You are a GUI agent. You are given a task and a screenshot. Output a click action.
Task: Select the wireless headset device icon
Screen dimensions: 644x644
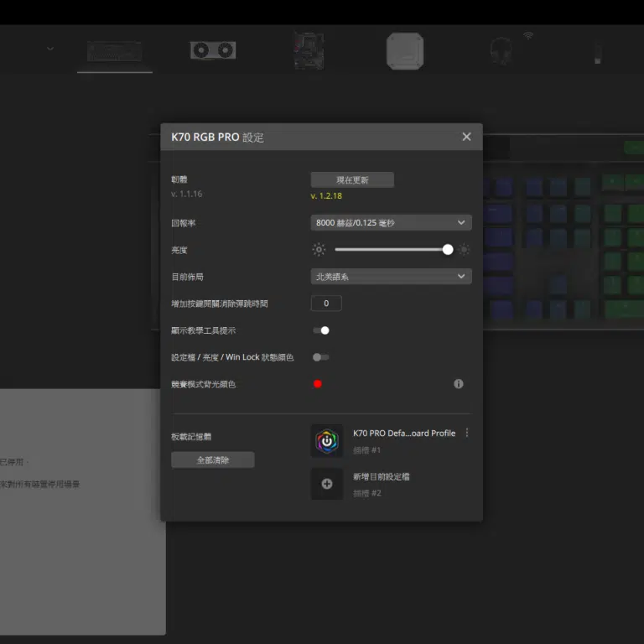[x=501, y=51]
